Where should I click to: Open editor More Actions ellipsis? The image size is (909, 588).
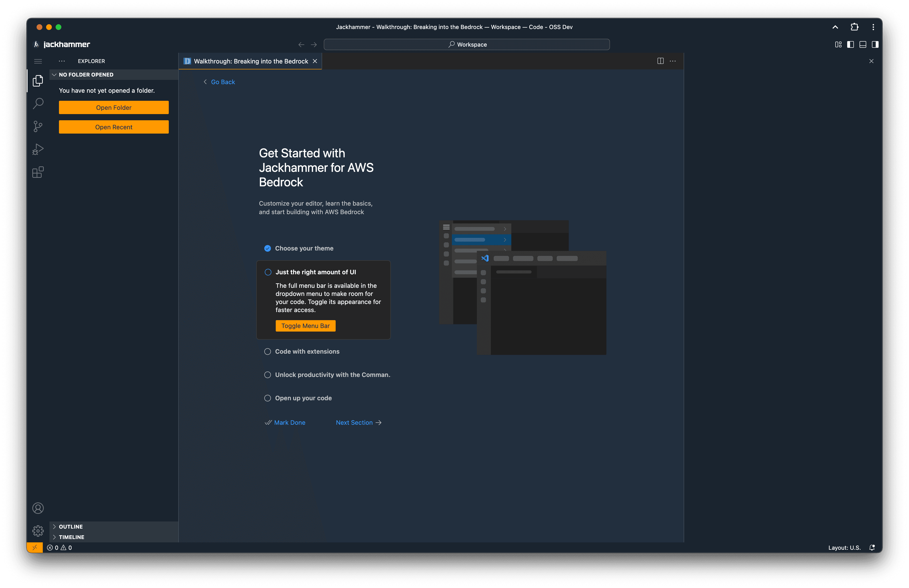[673, 61]
